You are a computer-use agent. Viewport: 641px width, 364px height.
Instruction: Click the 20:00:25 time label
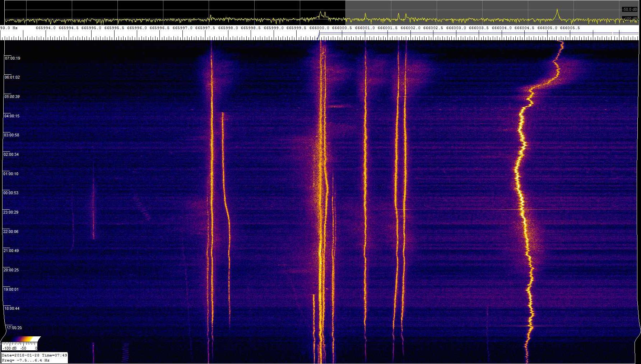11,270
